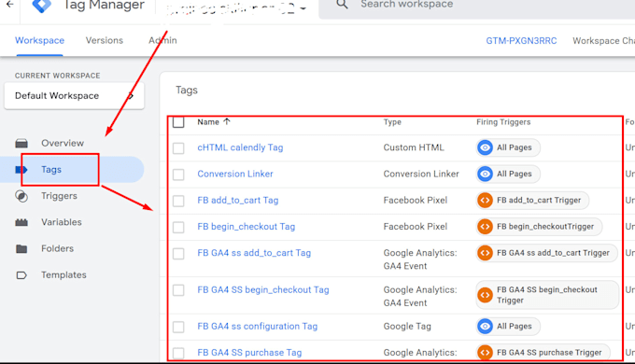Open Templates in the sidebar

point(63,275)
